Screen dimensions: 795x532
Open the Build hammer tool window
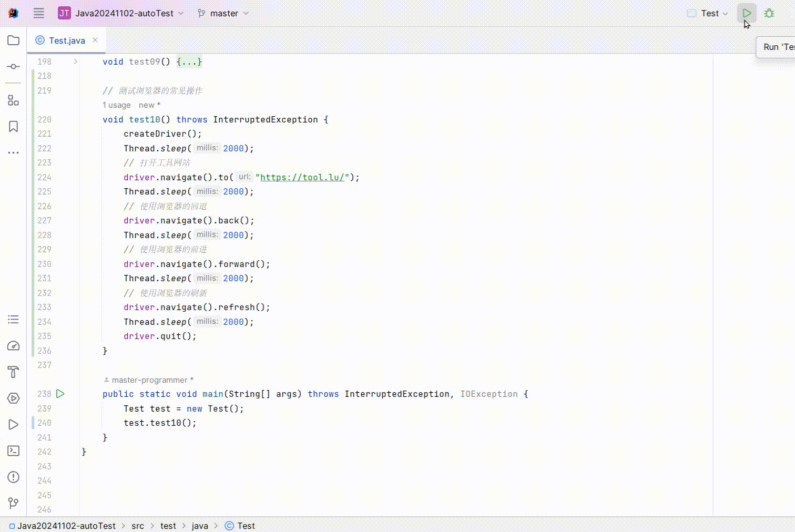14,372
